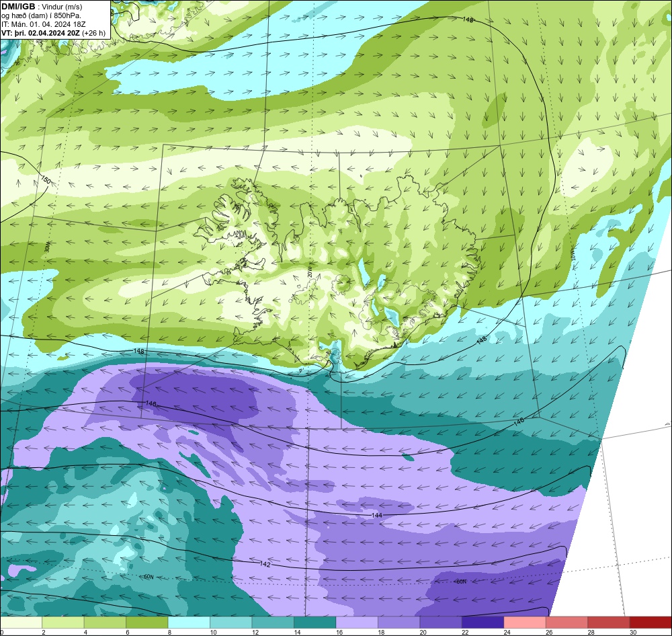Click the legend tick label "24"

507,632
